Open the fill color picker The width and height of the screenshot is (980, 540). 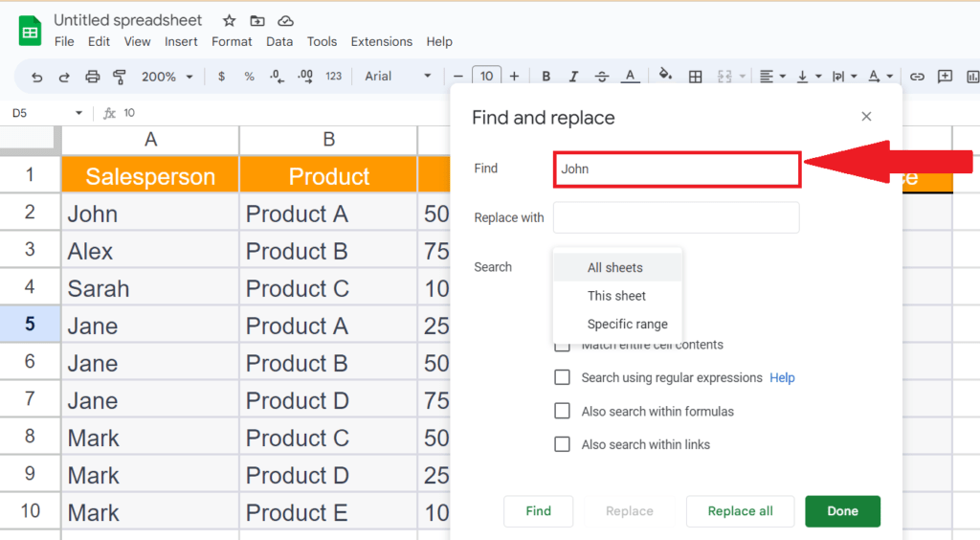point(666,76)
